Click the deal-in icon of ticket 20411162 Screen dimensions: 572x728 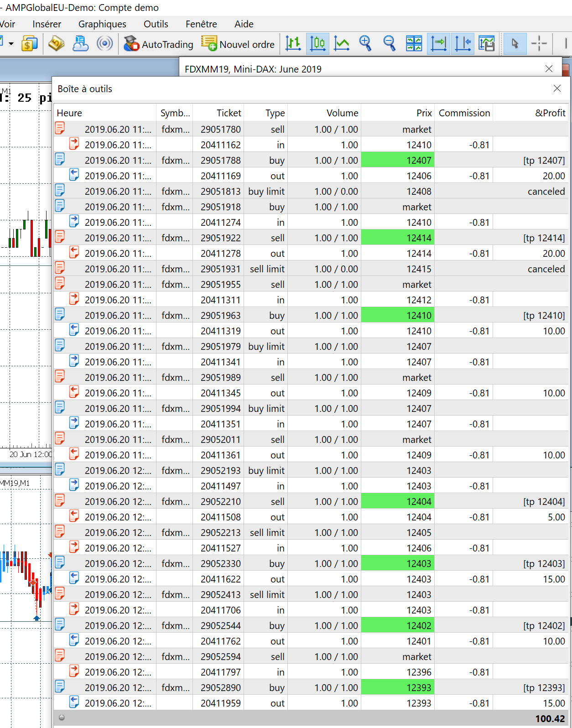click(74, 144)
